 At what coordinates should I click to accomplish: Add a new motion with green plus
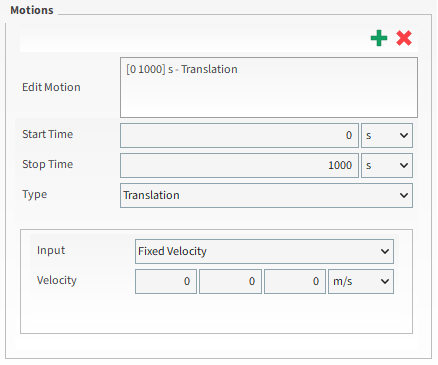pyautogui.click(x=379, y=38)
